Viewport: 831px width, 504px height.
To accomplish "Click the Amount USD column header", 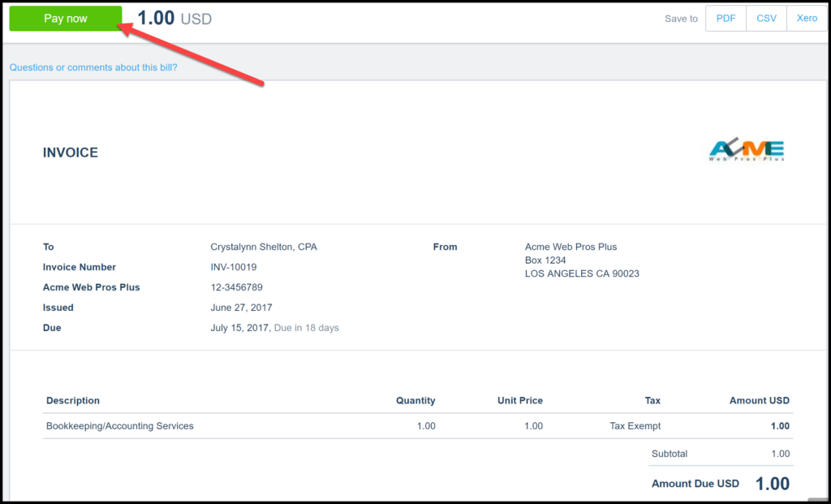I will pos(760,401).
